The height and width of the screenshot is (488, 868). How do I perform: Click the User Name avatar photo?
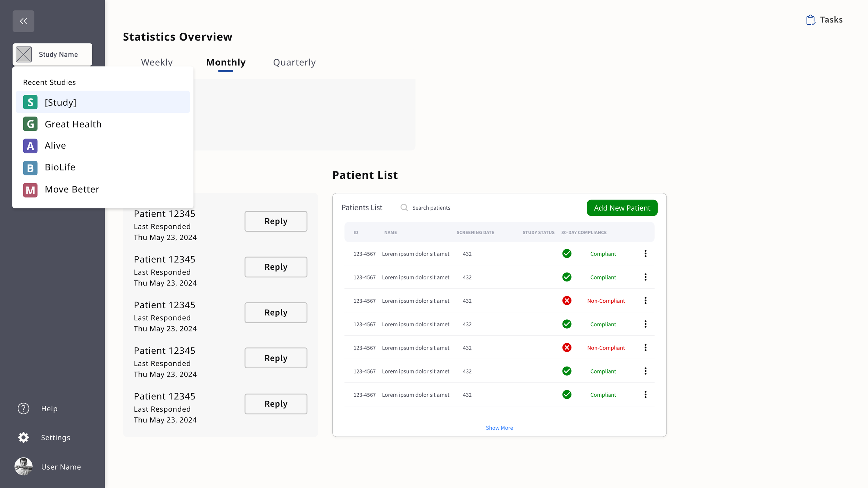[23, 466]
